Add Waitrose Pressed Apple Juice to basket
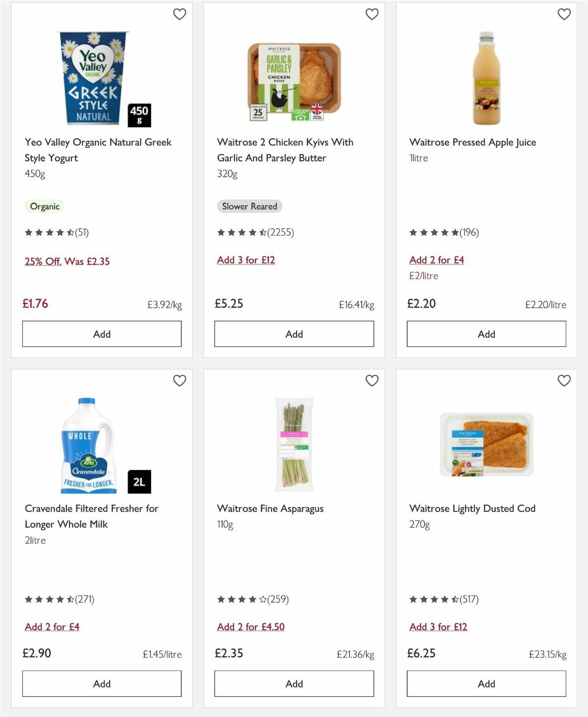This screenshot has width=588, height=717. point(486,334)
